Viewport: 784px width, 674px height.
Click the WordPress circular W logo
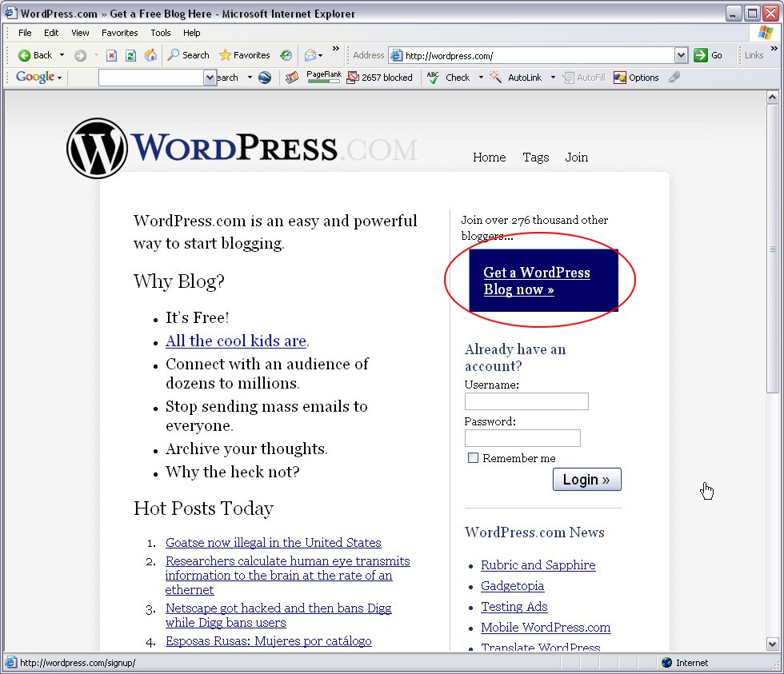(x=97, y=149)
